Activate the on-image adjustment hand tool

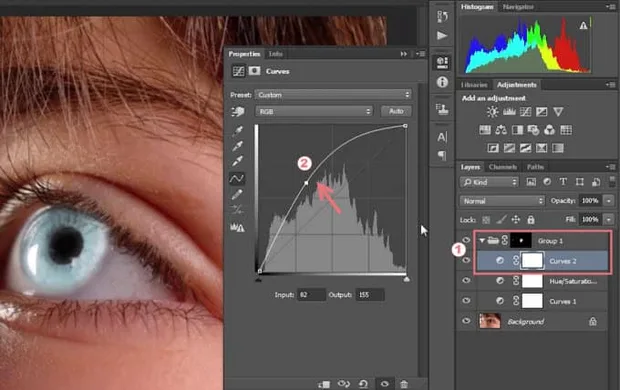(x=238, y=112)
